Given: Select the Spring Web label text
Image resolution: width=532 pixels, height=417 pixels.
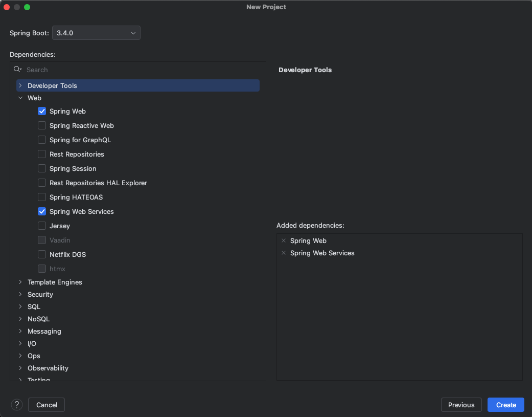Looking at the screenshot, I should tap(67, 111).
